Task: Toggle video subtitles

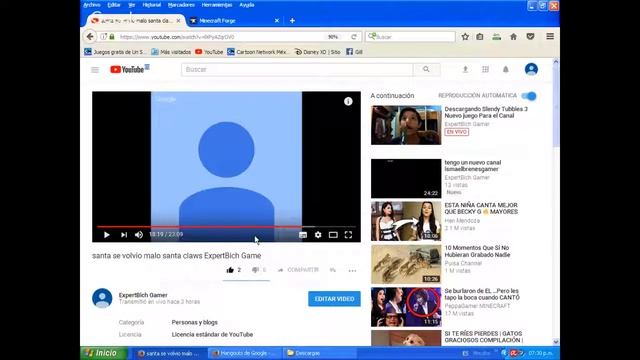Action: [x=303, y=235]
